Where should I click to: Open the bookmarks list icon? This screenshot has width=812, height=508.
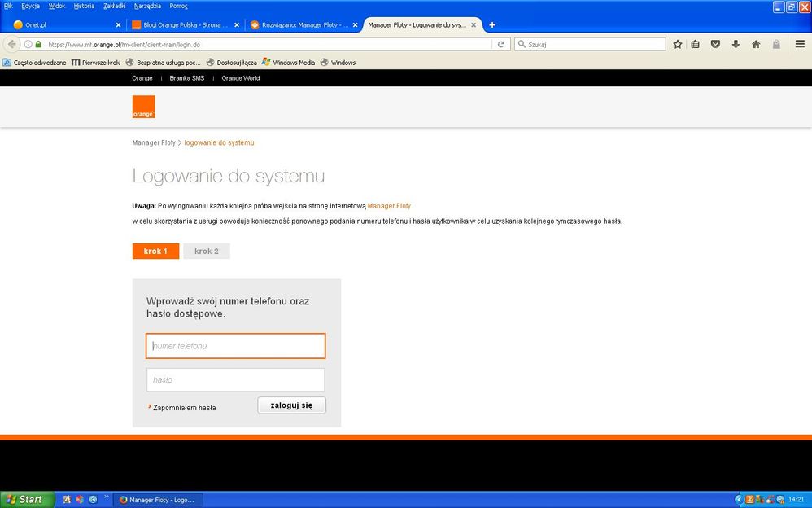tap(696, 44)
